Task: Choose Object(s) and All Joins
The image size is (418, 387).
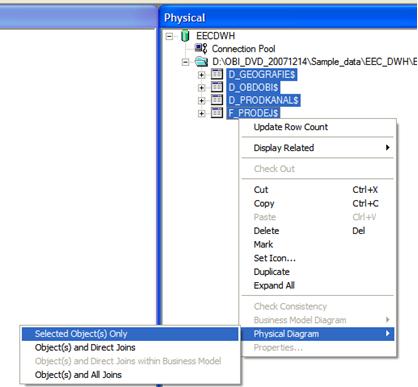Action: coord(130,375)
